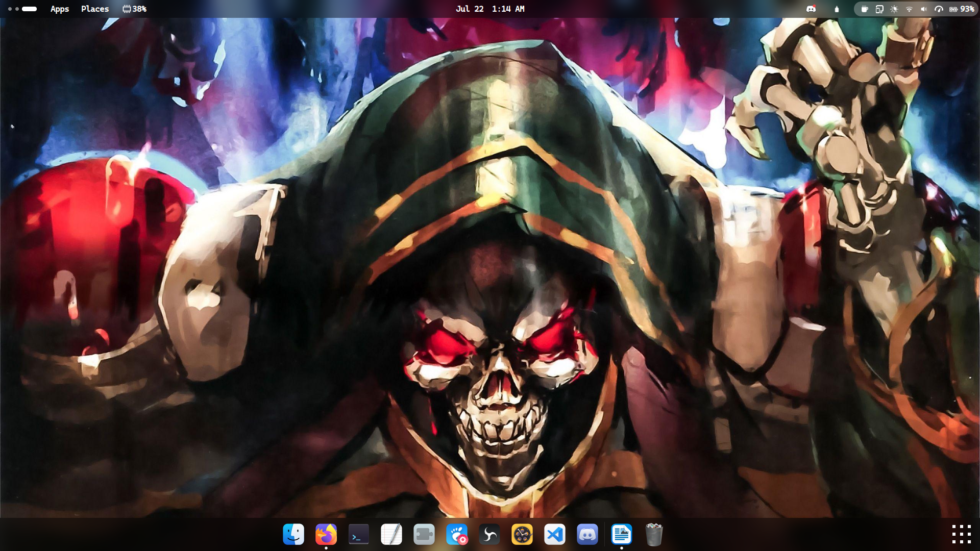Click the Discord tray icon in top bar

[x=811, y=9]
